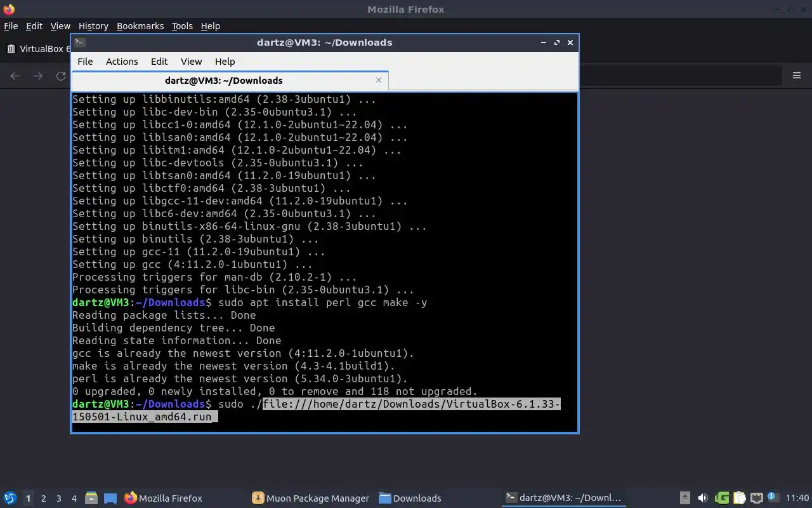
Task: Open the file manager quick-launch icon
Action: (x=91, y=498)
